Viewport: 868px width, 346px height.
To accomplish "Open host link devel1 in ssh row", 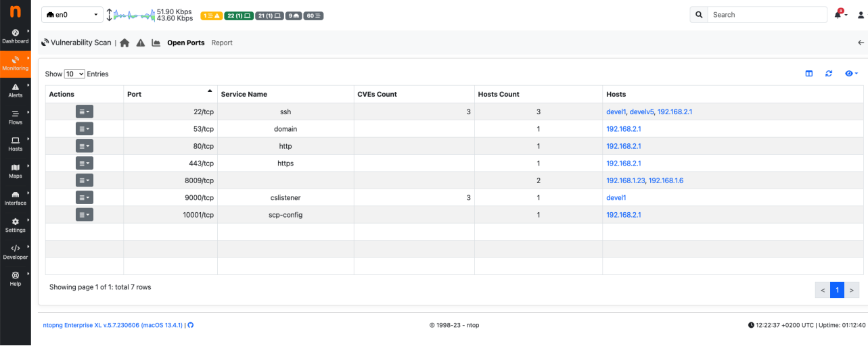I will coord(616,112).
